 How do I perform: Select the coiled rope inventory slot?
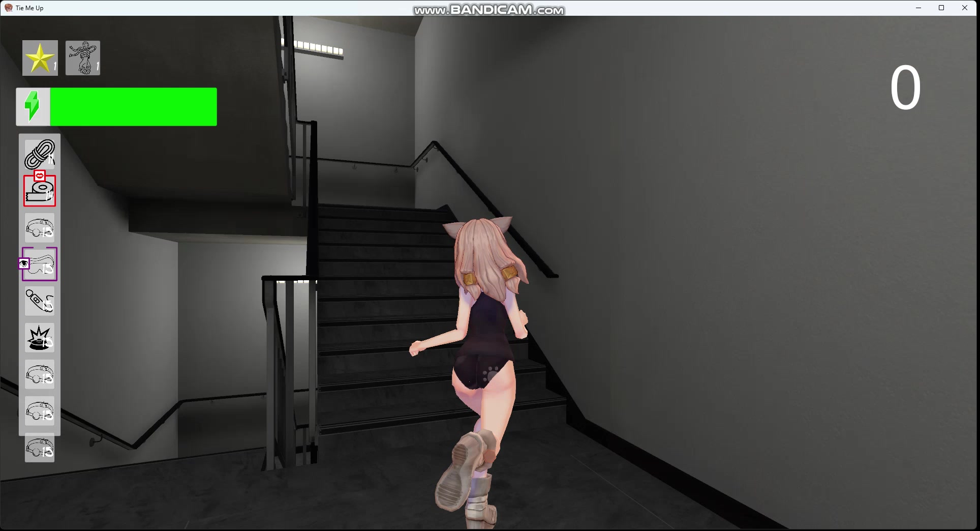(x=40, y=155)
